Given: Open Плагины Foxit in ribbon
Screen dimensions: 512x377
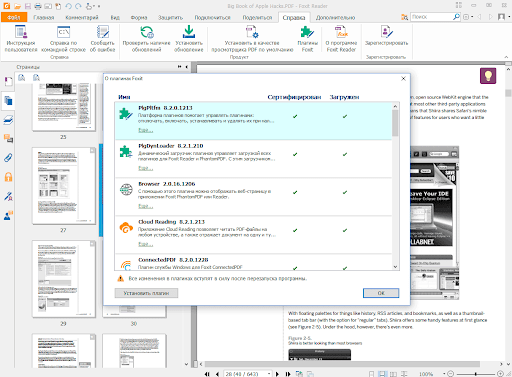Looking at the screenshot, I should (x=307, y=39).
